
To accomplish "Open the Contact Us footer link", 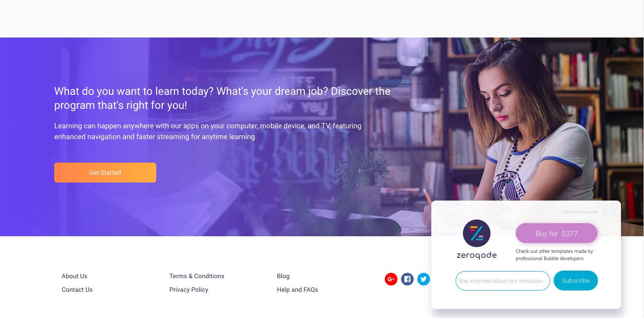I will (x=77, y=290).
